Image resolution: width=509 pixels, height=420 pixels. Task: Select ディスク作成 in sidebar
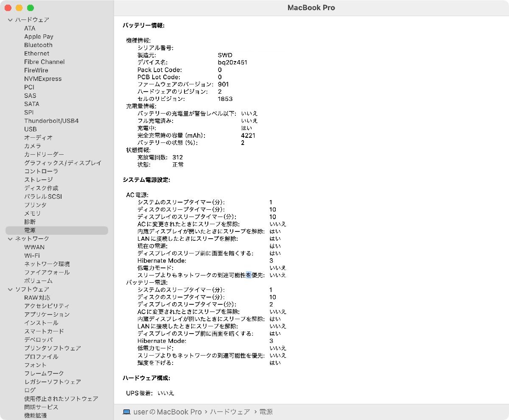pos(41,188)
